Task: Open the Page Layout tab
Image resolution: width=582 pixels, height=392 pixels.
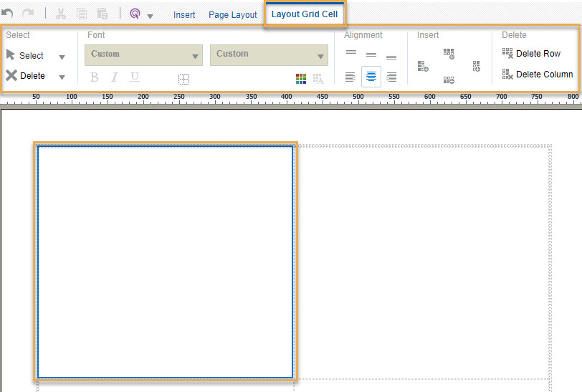Action: (x=233, y=15)
